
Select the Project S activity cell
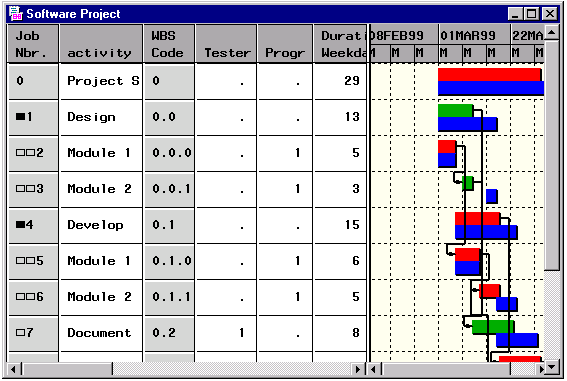coord(101,81)
